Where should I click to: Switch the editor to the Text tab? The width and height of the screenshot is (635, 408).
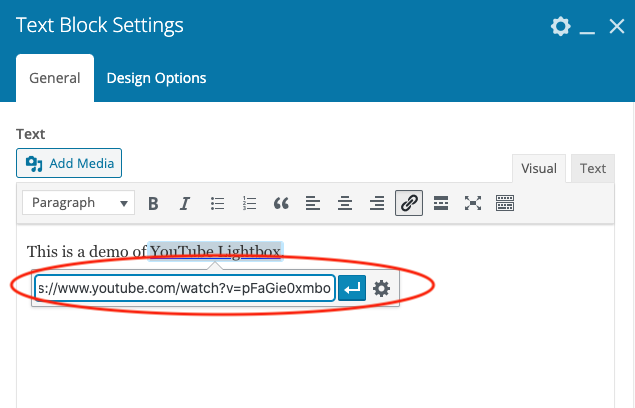(x=593, y=168)
